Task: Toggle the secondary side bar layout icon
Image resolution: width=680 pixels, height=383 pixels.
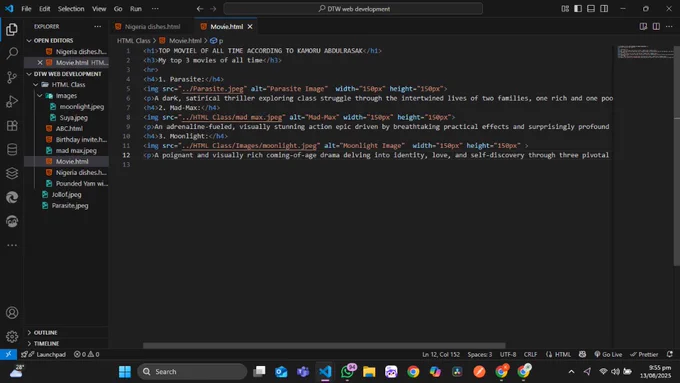Action: point(604,9)
